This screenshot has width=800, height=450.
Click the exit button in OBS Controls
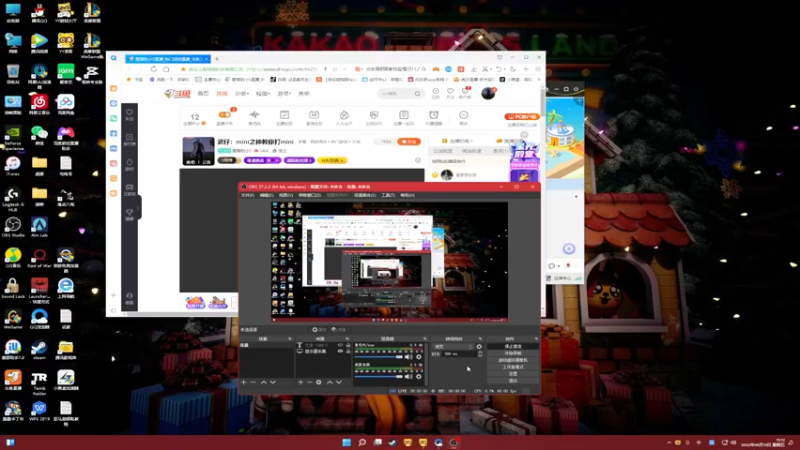click(513, 381)
